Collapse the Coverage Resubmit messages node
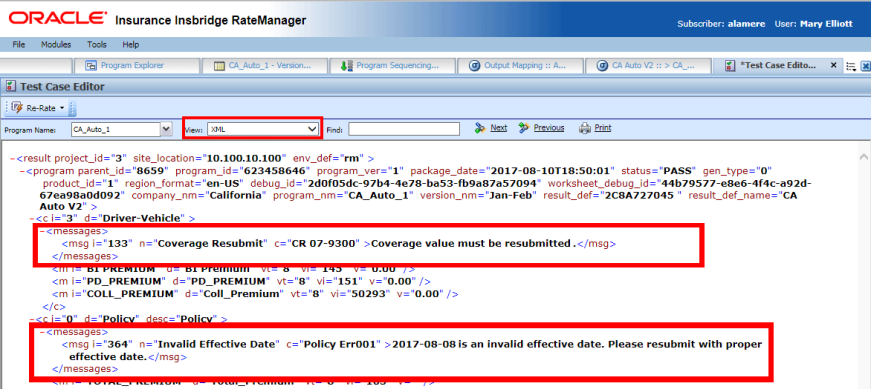Viewport: 871px width, 389px height. (x=42, y=230)
